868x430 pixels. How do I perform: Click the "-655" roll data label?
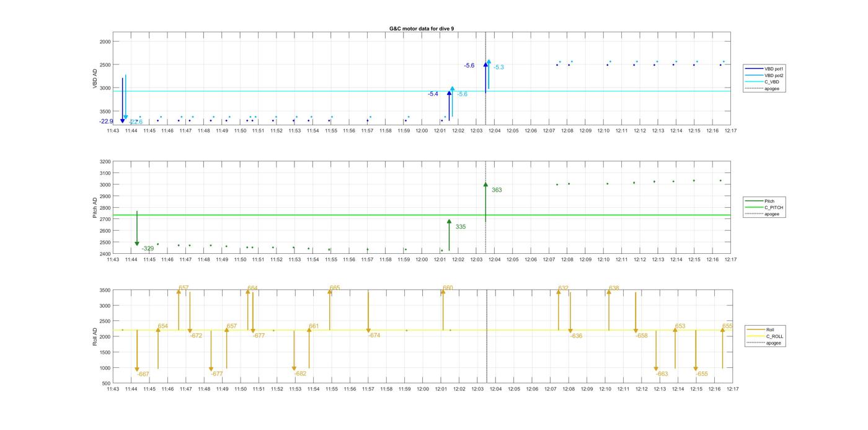(702, 374)
